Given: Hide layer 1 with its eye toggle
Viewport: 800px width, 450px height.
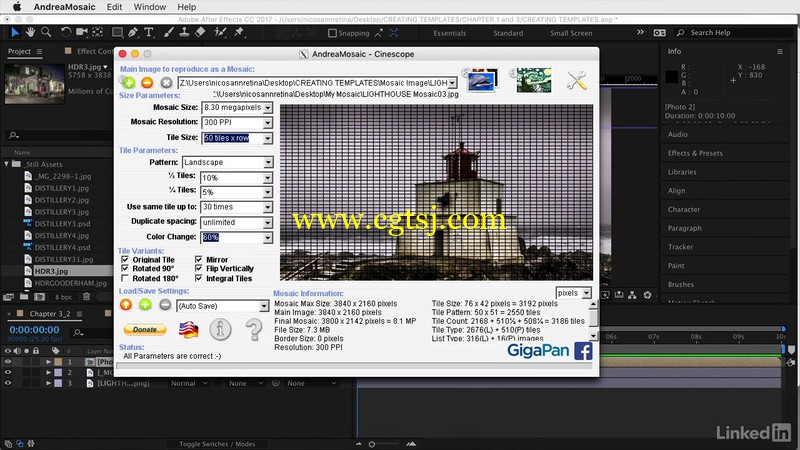Looking at the screenshot, I should (8, 361).
